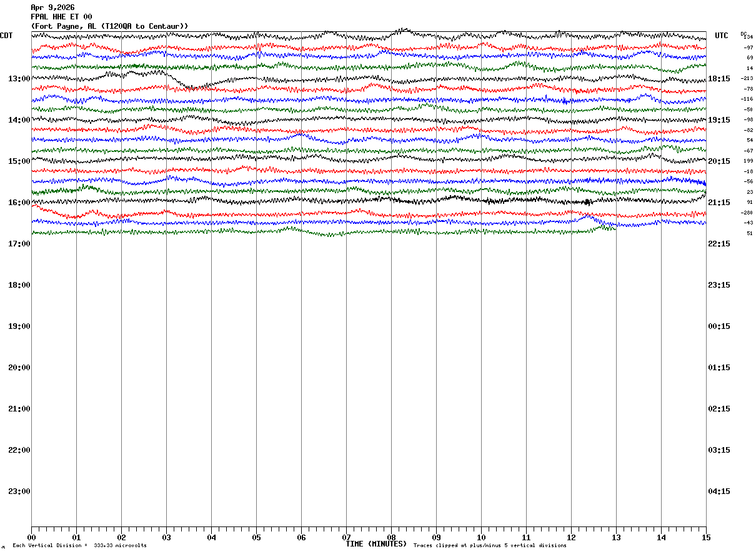Click the DC offset value -18

(749, 171)
